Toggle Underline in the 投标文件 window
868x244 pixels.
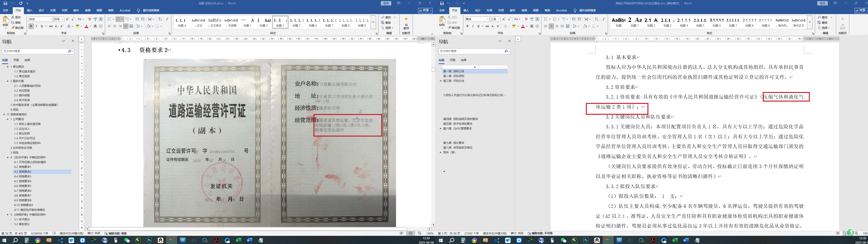click(x=42, y=26)
